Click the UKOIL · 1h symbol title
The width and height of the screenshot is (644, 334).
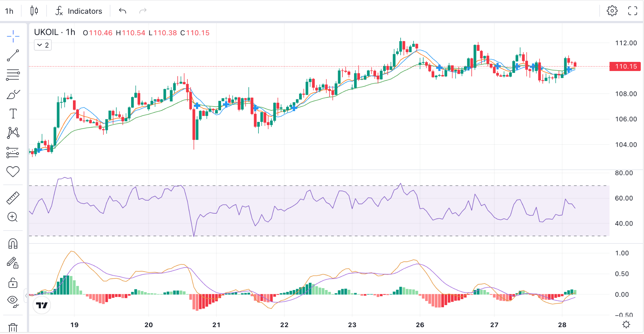(x=55, y=32)
